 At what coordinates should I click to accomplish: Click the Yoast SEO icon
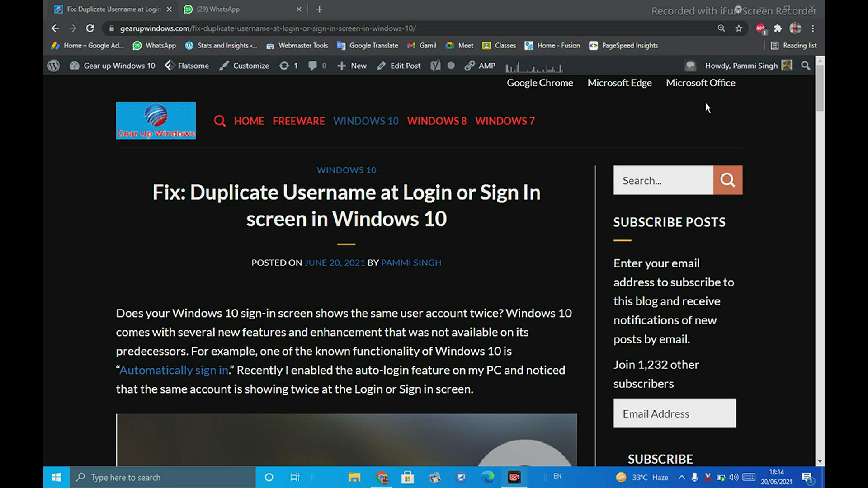click(436, 66)
